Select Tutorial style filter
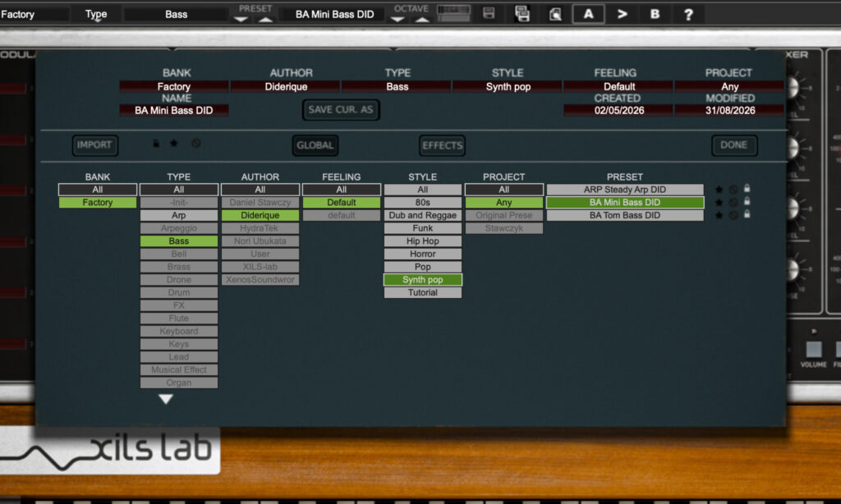841x504 pixels. coord(423,292)
